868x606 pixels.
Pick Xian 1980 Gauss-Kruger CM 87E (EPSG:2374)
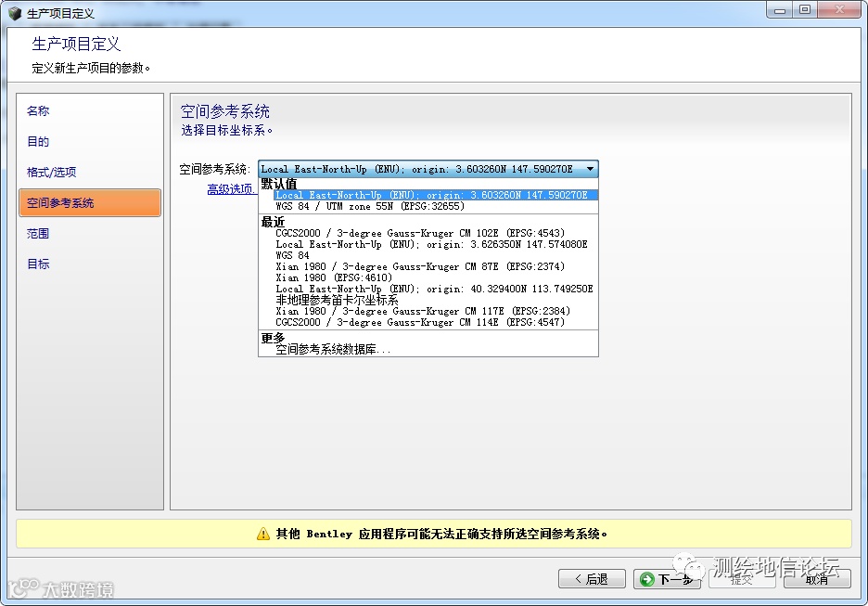[420, 266]
